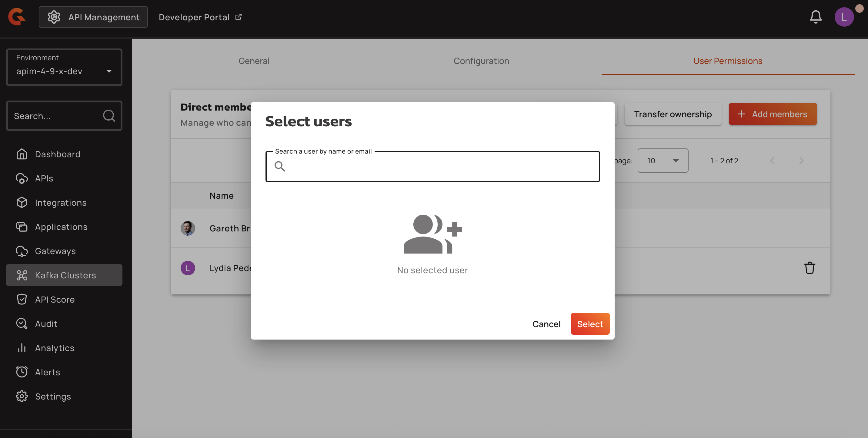Switch to the Configuration tab

tap(481, 61)
